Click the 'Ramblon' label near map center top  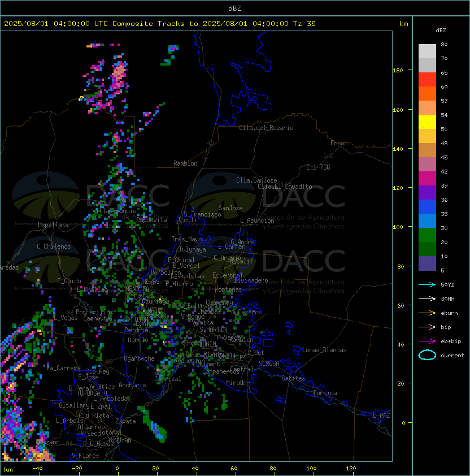coord(185,163)
